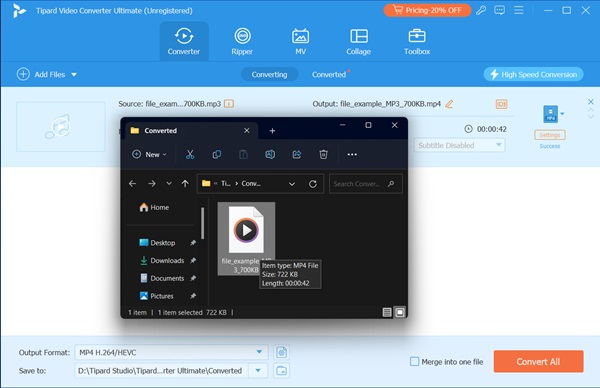Click the register key icon
600x388 pixels.
(x=481, y=10)
